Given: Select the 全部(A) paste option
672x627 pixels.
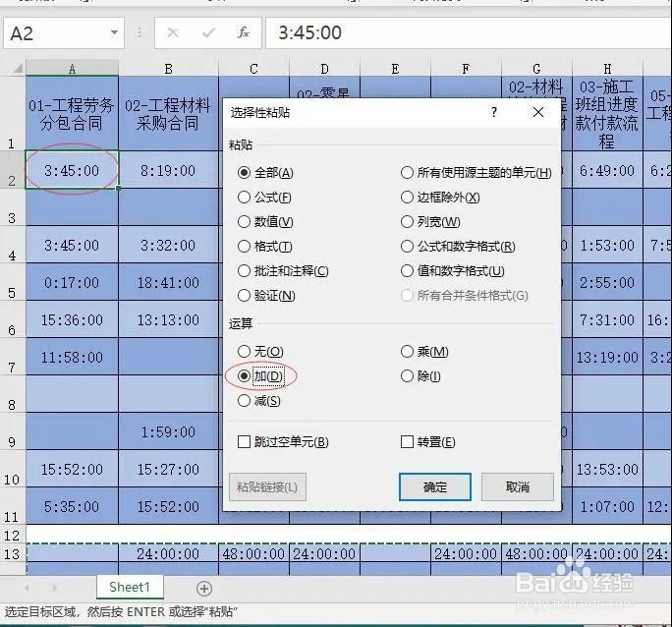Looking at the screenshot, I should [x=265, y=173].
